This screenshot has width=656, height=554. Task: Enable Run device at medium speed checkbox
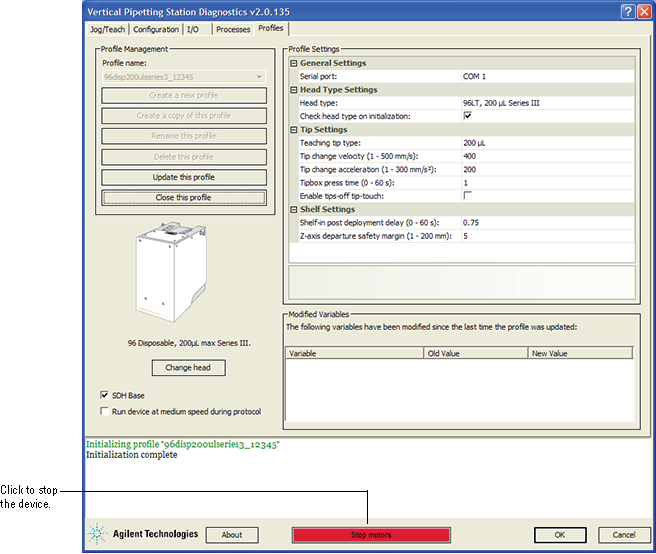coord(106,410)
